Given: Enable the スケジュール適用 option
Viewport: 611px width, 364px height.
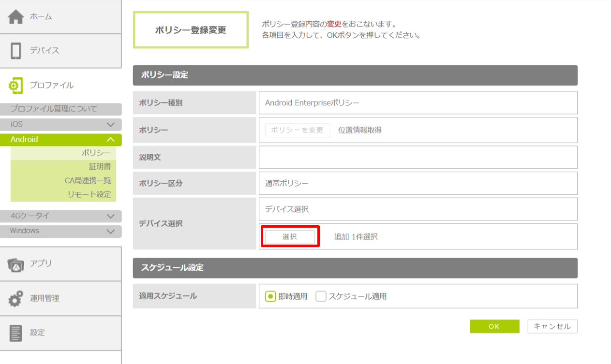Looking at the screenshot, I should (x=321, y=296).
